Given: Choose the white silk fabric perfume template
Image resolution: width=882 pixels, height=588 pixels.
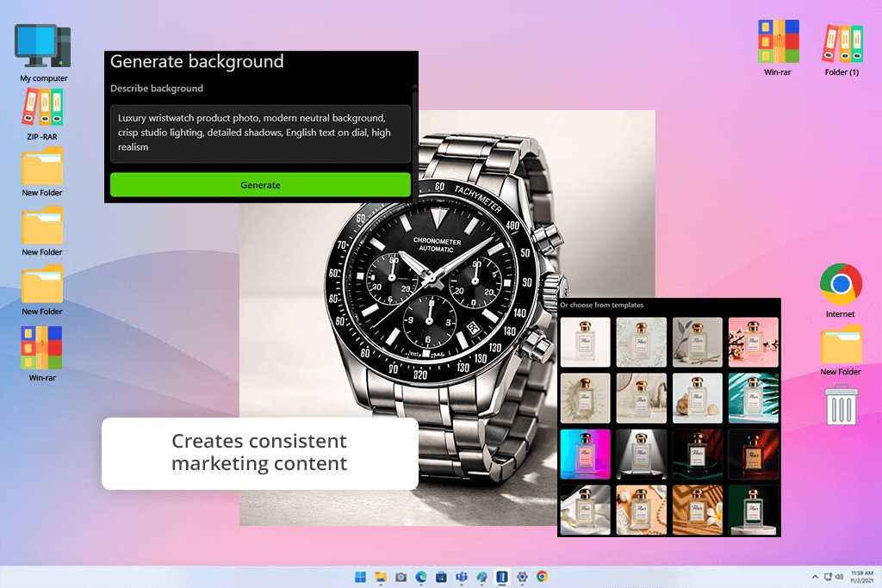Looking at the screenshot, I should point(585,510).
